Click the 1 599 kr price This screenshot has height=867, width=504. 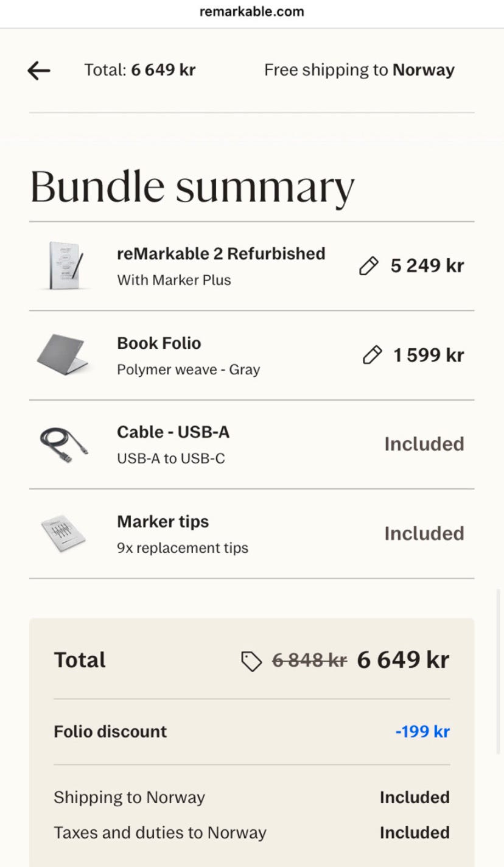[x=429, y=355]
